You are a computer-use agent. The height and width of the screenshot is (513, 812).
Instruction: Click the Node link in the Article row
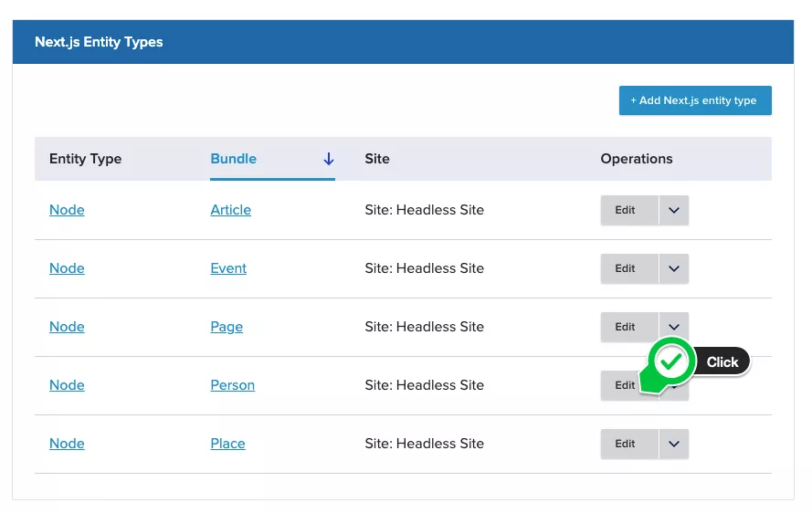coord(67,210)
